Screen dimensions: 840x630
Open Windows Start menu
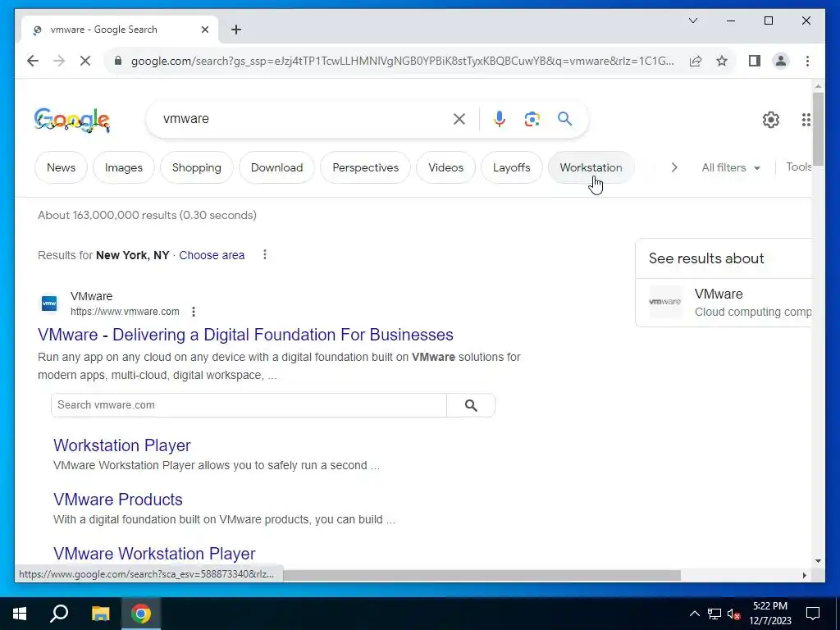pos(20,614)
